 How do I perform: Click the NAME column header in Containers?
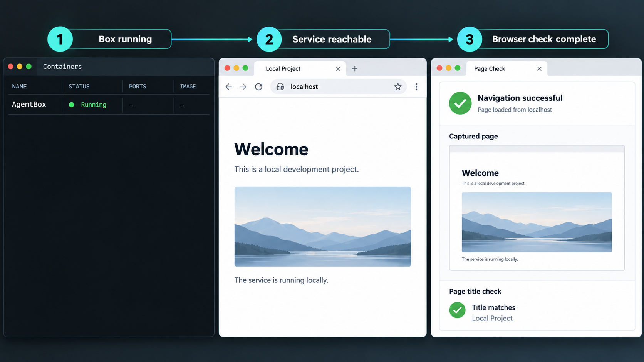(19, 87)
